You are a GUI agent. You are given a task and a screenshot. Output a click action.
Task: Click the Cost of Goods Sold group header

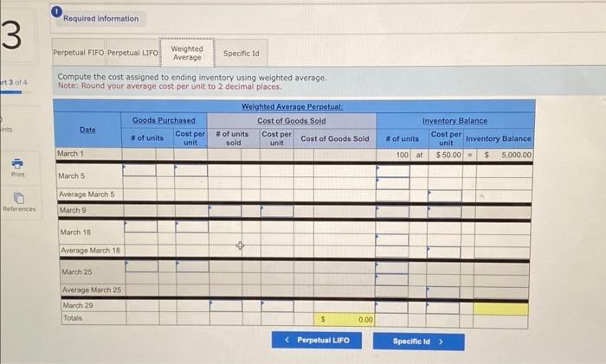[292, 121]
